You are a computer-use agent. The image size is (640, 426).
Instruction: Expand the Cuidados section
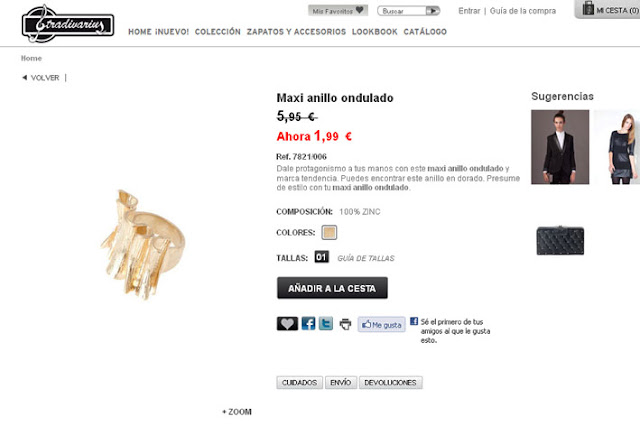click(x=300, y=383)
